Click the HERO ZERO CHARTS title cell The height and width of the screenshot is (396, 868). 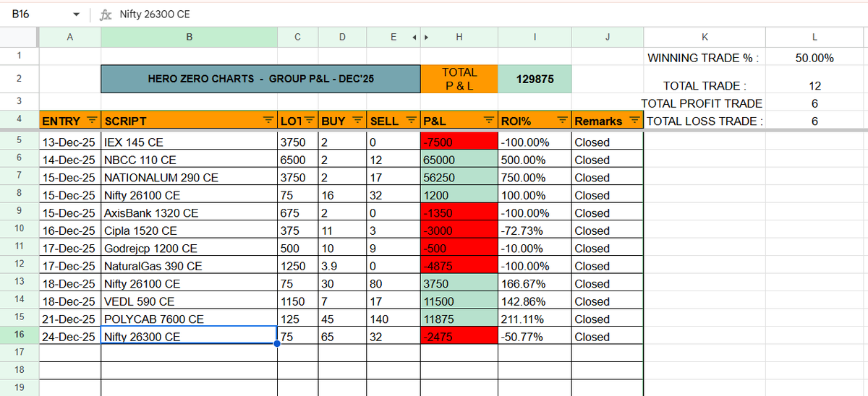pyautogui.click(x=260, y=78)
